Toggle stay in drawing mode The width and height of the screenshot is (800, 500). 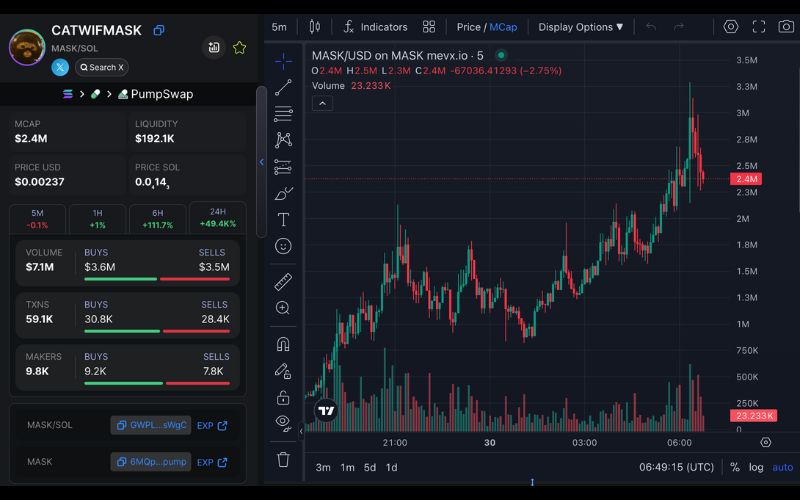(x=283, y=371)
